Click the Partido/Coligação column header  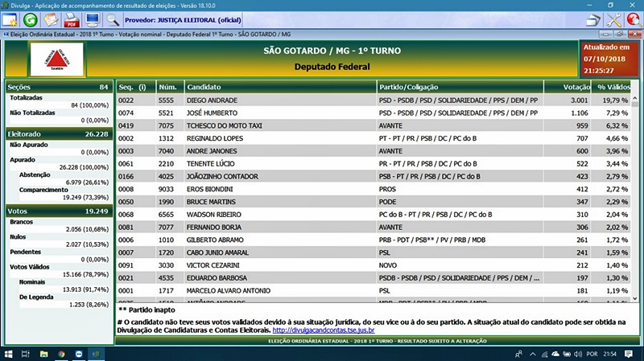459,86
